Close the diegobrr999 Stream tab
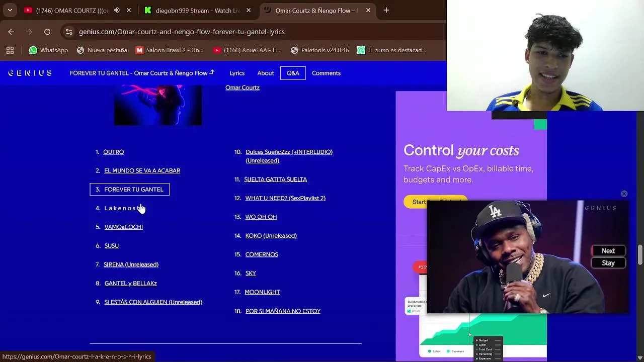Screen dimensions: 644x362 pos(248,10)
